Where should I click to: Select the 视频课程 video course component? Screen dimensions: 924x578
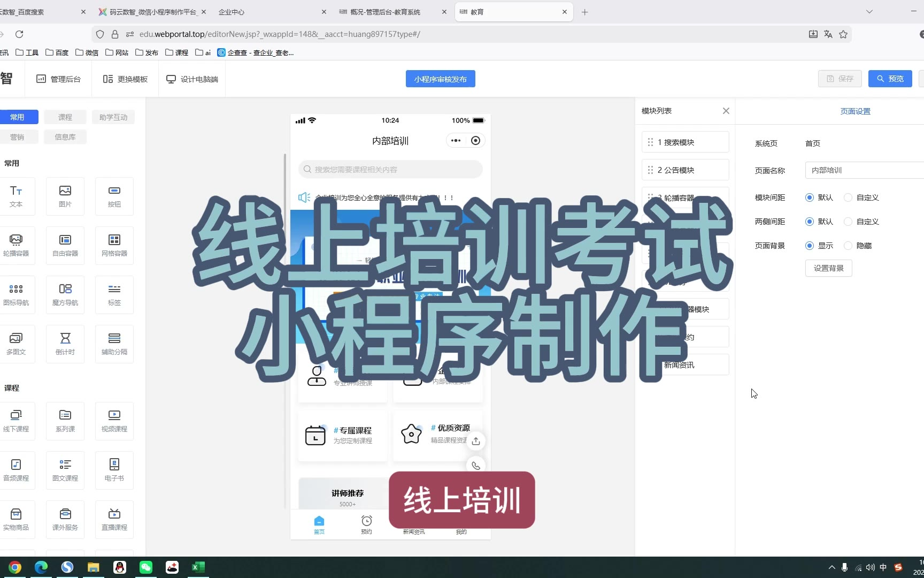[x=114, y=421]
